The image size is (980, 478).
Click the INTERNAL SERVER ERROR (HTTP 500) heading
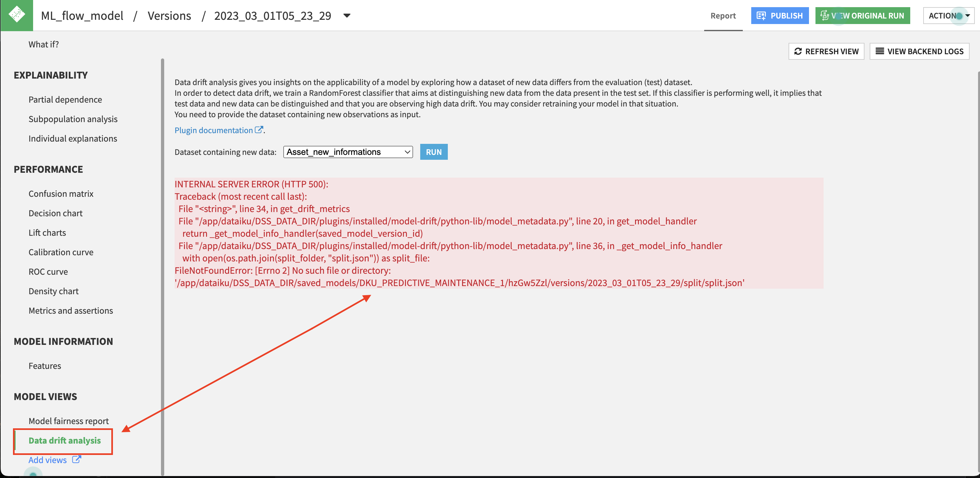251,184
